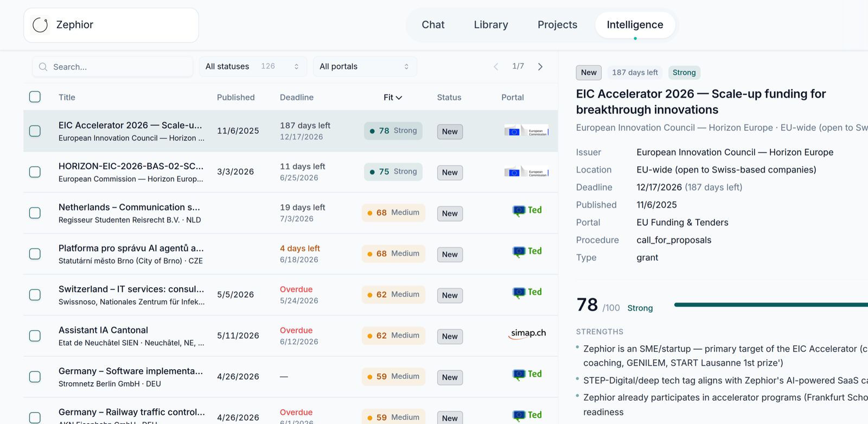Click the New badge in detail header

(589, 73)
